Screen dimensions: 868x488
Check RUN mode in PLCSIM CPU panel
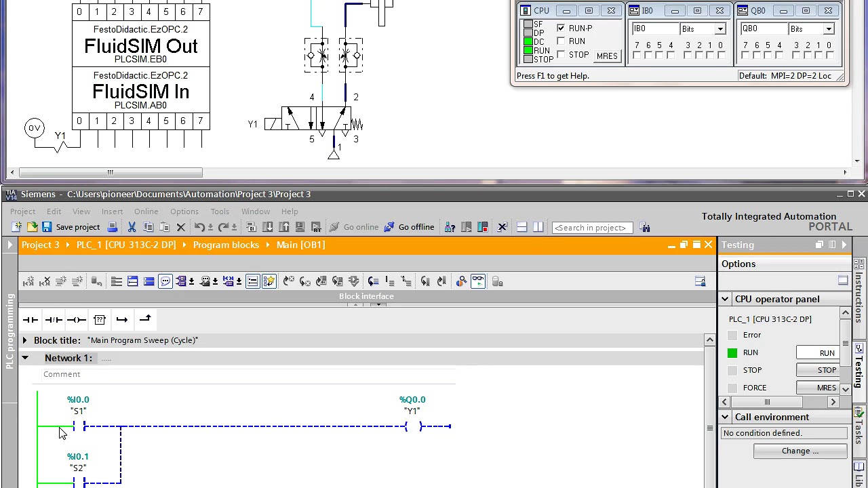pyautogui.click(x=561, y=41)
